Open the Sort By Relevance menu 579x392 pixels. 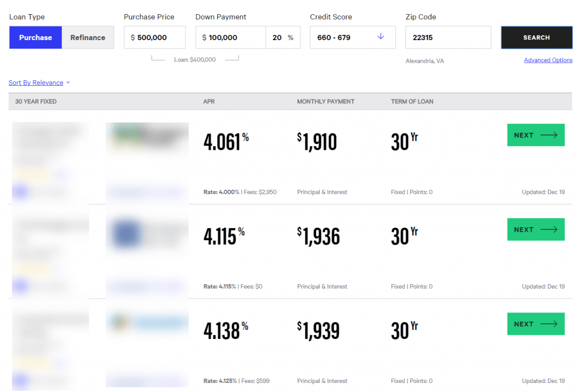[36, 82]
